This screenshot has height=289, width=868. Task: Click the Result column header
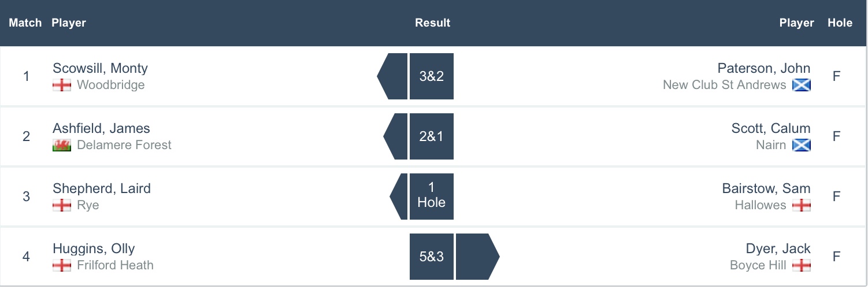[432, 23]
